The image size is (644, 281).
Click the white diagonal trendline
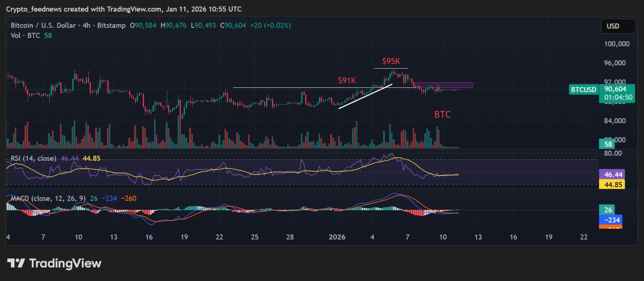pos(365,96)
